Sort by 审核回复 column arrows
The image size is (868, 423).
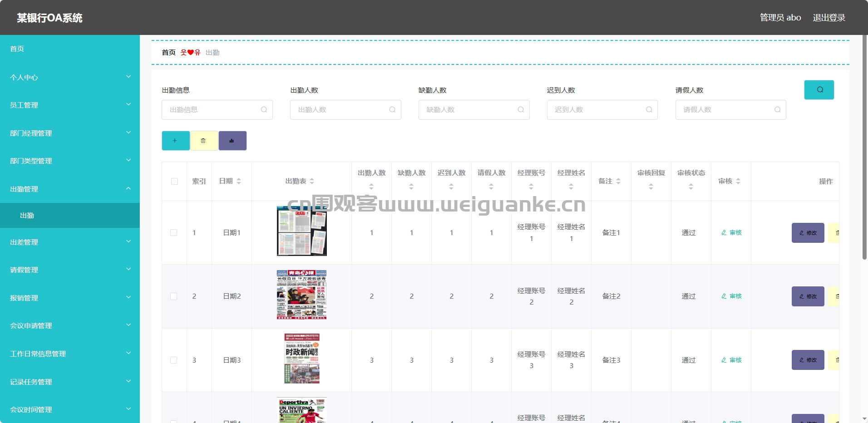pyautogui.click(x=651, y=187)
